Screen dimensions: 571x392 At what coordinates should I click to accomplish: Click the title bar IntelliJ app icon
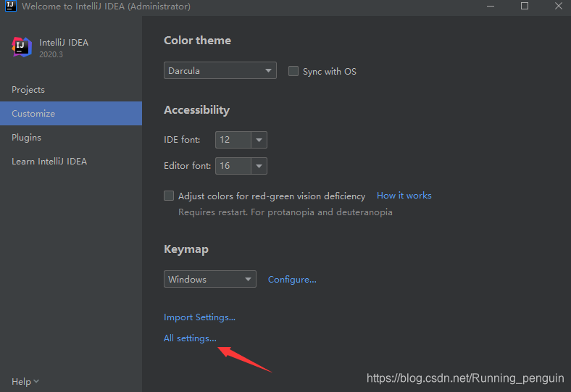click(x=11, y=6)
